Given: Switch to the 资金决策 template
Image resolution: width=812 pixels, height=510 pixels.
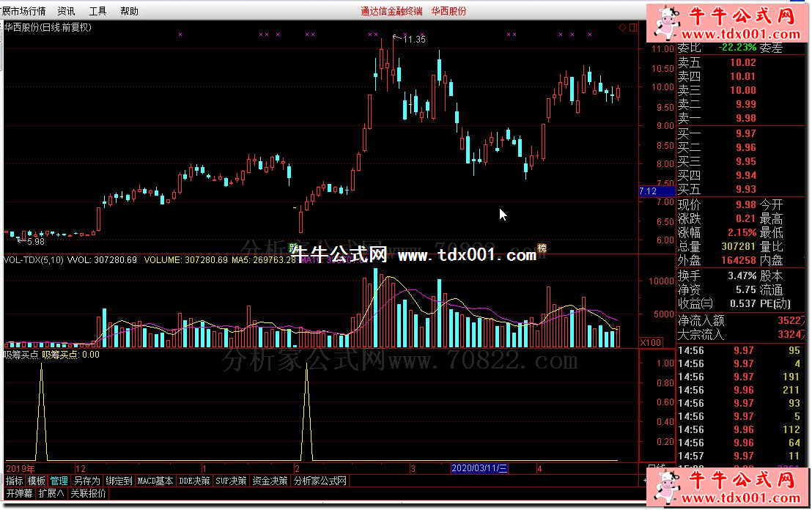Looking at the screenshot, I should (x=270, y=481).
